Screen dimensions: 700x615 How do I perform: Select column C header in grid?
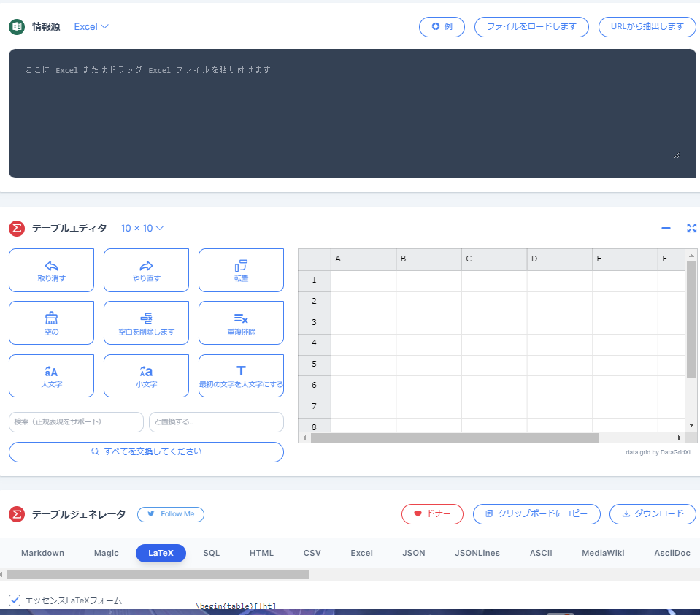(494, 259)
